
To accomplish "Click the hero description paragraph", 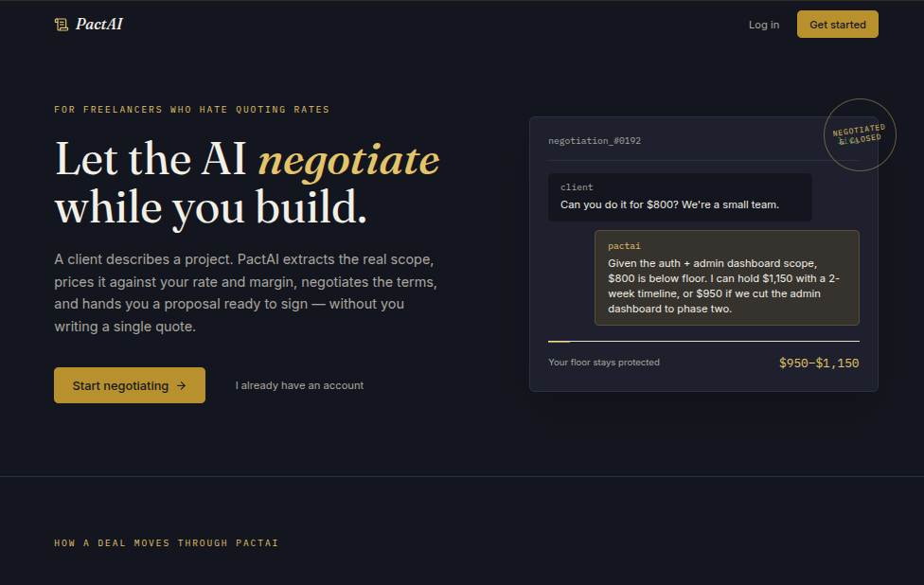I will [246, 292].
